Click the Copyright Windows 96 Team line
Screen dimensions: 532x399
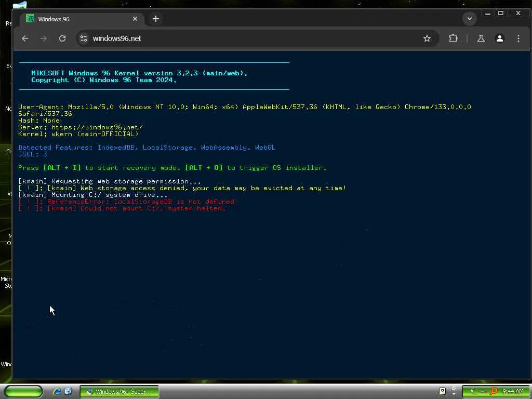104,80
